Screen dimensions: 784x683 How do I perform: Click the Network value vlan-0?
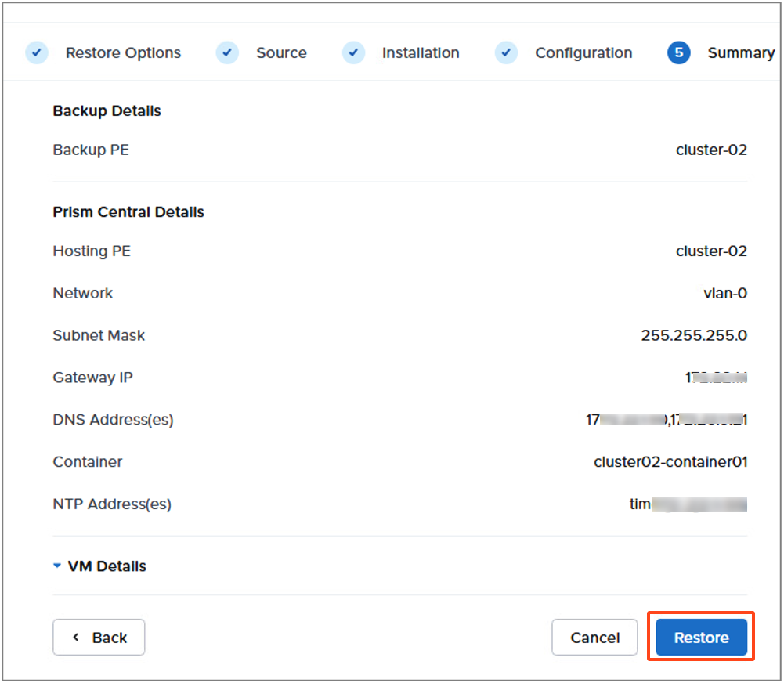[x=725, y=293]
